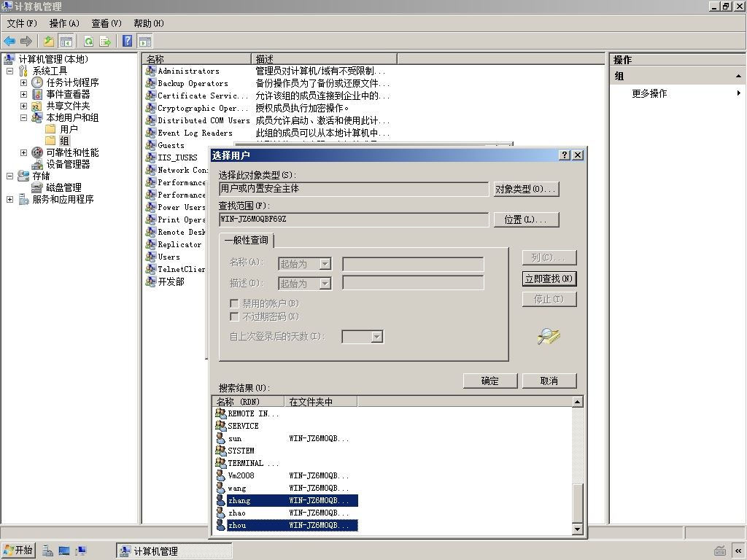Click the 计算机管理 taskbar button
Screen dimensions: 747x560
click(174, 551)
